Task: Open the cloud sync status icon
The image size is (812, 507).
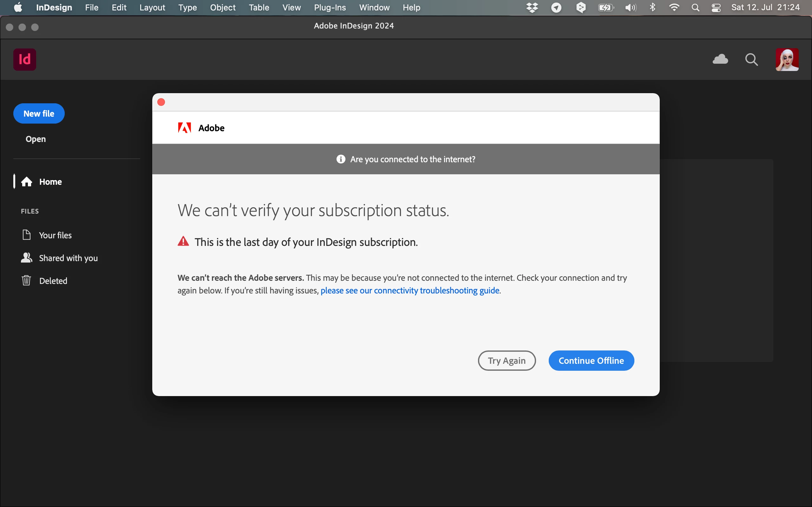Action: (720, 59)
